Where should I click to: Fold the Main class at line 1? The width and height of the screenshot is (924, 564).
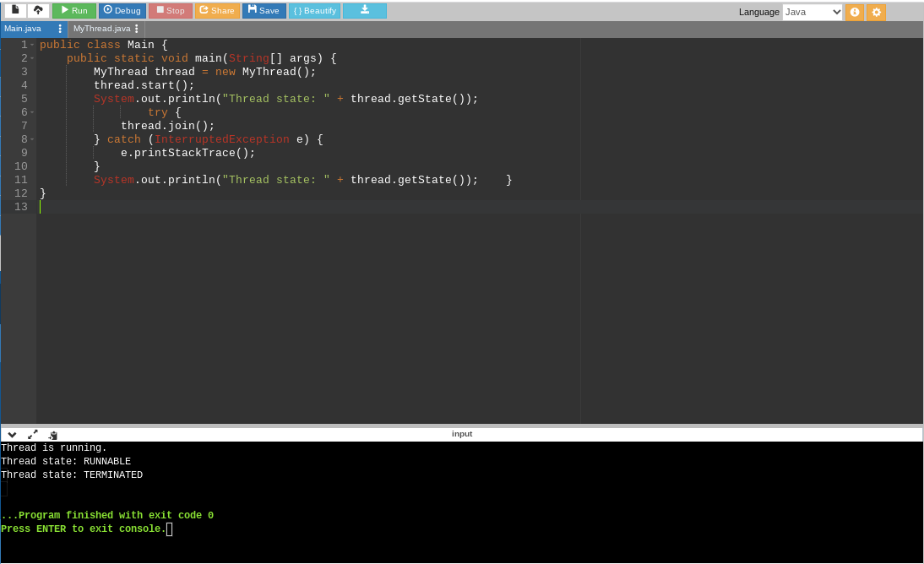pos(32,45)
